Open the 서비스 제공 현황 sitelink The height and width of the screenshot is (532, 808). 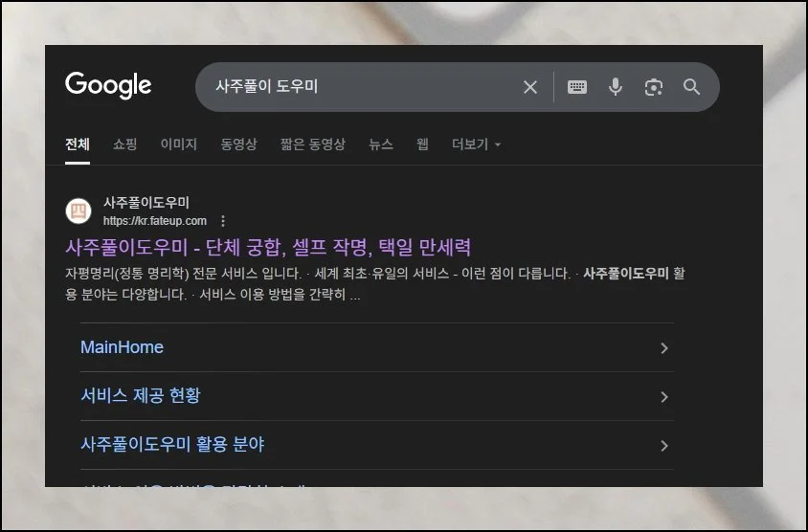(x=141, y=396)
